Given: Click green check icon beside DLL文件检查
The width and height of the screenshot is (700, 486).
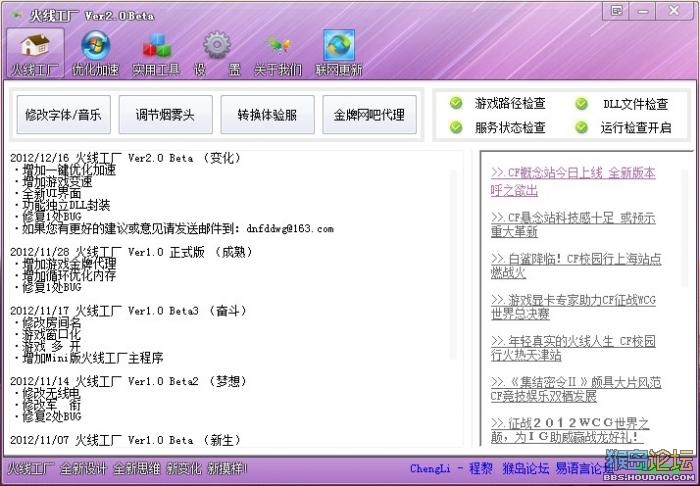Looking at the screenshot, I should point(581,104).
